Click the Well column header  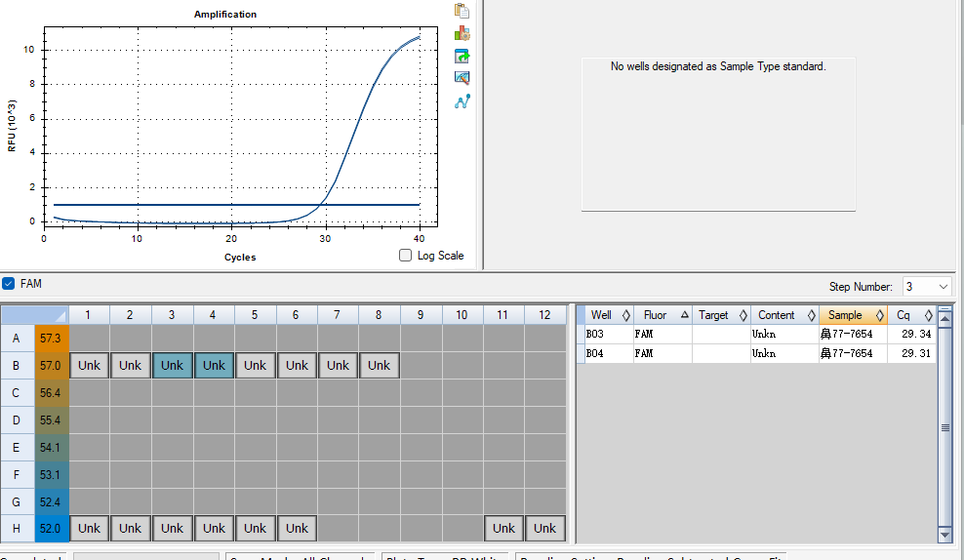point(609,315)
